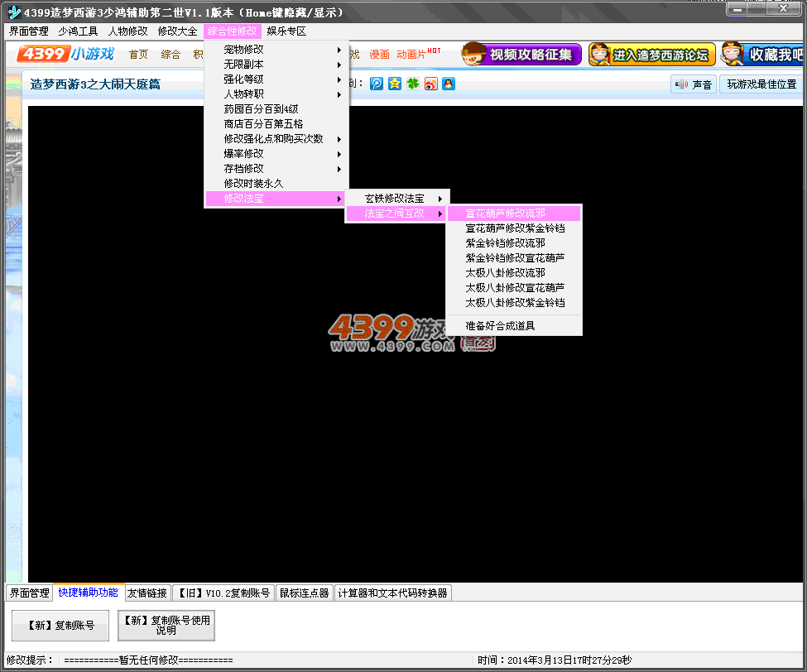
Task: Click the 时间 date display in status bar
Action: (x=555, y=660)
